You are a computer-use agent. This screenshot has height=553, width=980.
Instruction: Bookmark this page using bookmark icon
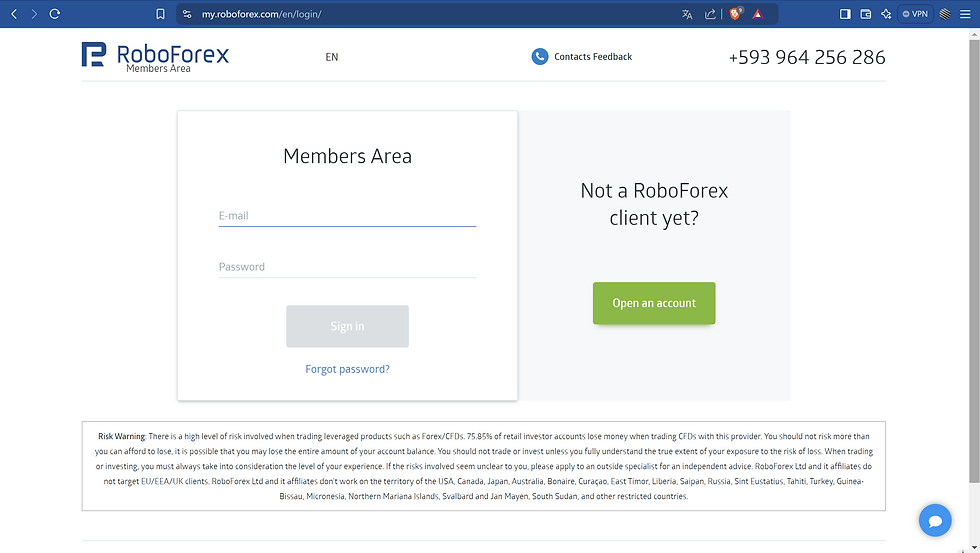[160, 14]
